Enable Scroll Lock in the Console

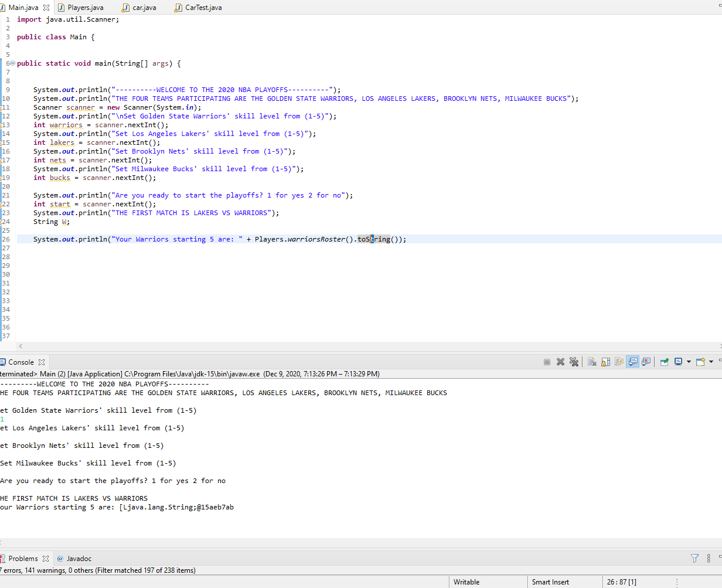click(x=605, y=362)
